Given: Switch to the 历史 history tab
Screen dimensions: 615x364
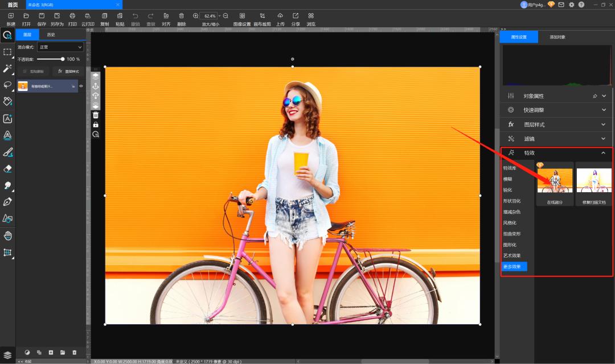Looking at the screenshot, I should (51, 35).
